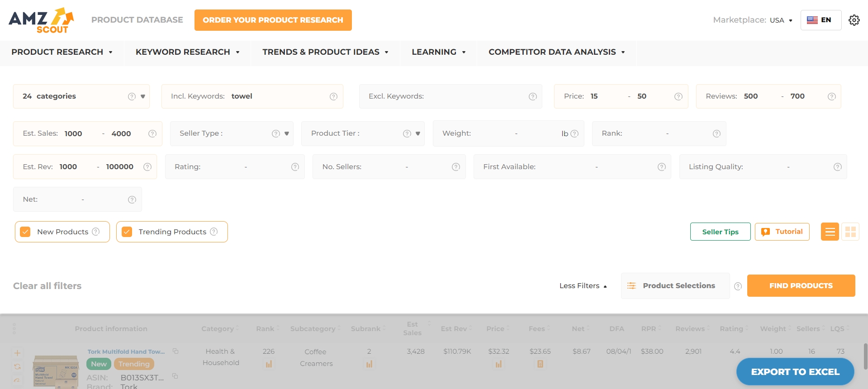Open the Product Tier dropdown
The height and width of the screenshot is (389, 868).
[x=418, y=133]
